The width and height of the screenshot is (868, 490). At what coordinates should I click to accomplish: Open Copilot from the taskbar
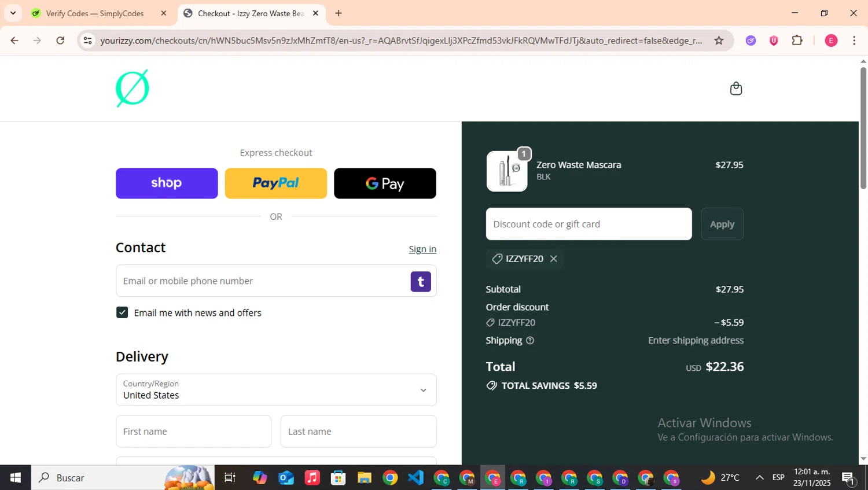(260, 478)
